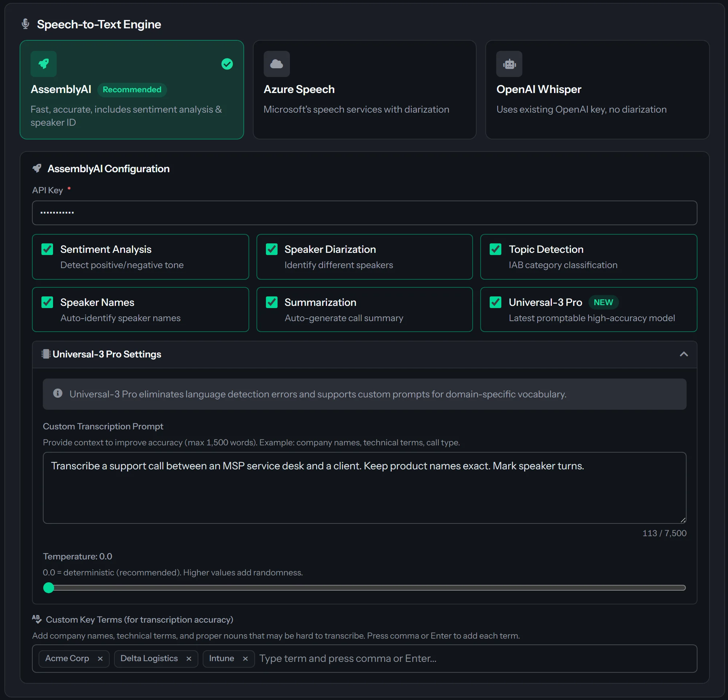Click the middle of the Temperature slider track

pyautogui.click(x=364, y=587)
